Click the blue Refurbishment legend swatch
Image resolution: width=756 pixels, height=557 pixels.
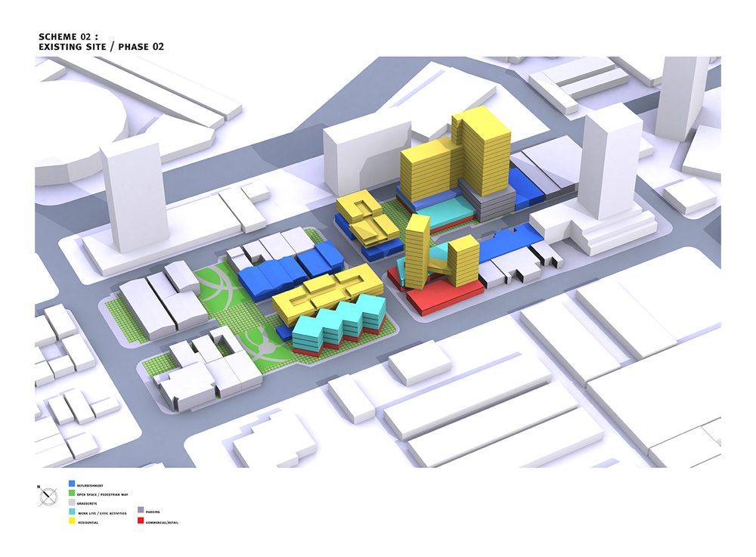[72, 484]
